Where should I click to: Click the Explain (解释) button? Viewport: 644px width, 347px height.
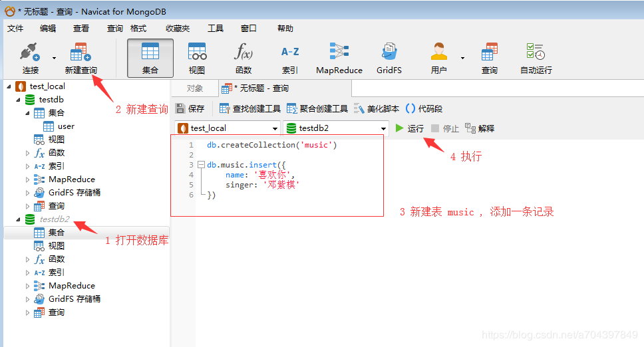point(480,128)
